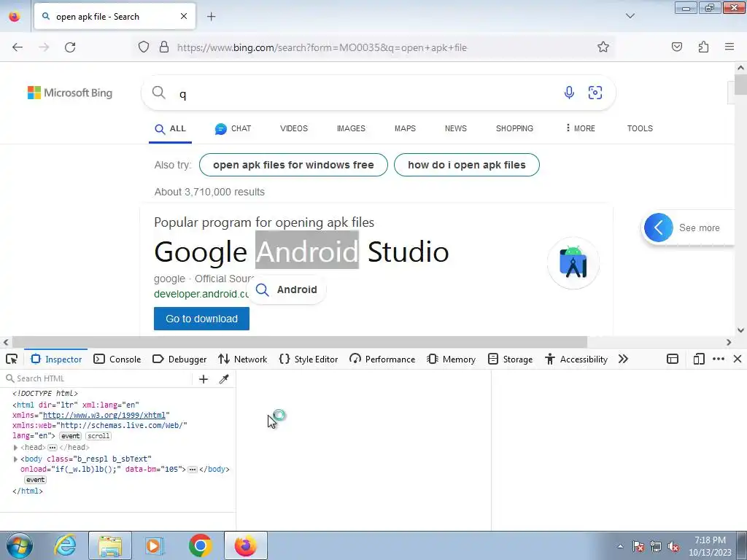Bookmark this page with the star icon
The width and height of the screenshot is (747, 560).
point(603,47)
